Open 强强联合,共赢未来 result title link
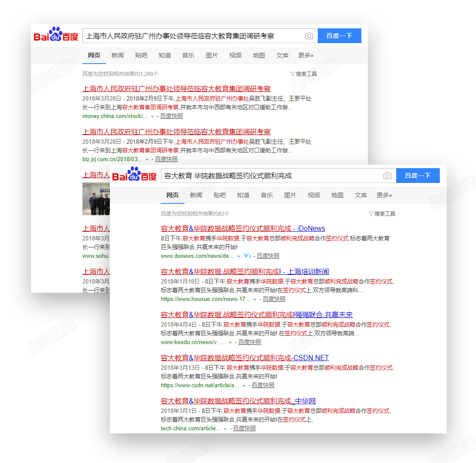Image resolution: width=476 pixels, height=463 pixels. [x=257, y=314]
